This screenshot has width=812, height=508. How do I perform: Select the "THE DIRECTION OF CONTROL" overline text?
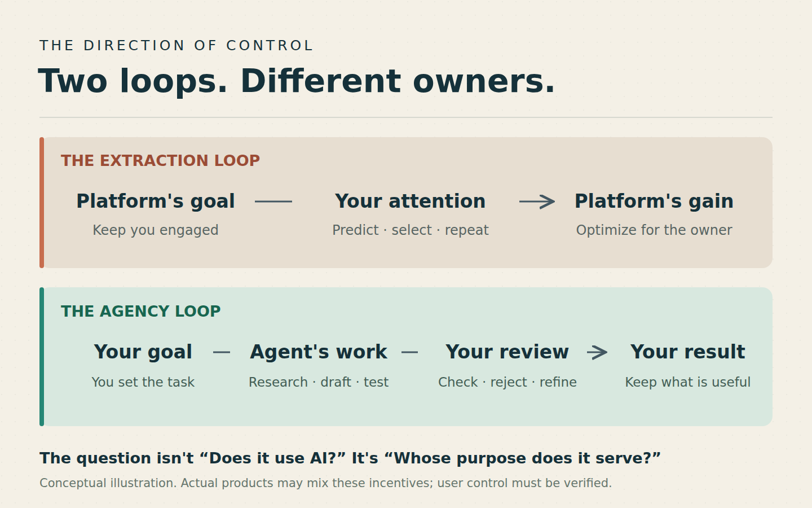coord(176,46)
